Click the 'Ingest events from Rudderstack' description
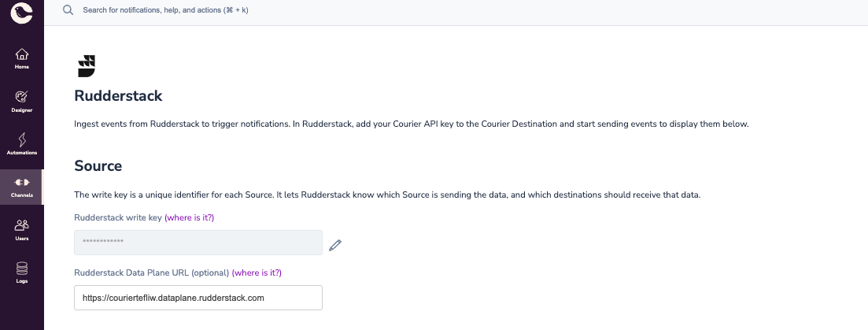Screen dimensions: 868x330 click(x=412, y=124)
